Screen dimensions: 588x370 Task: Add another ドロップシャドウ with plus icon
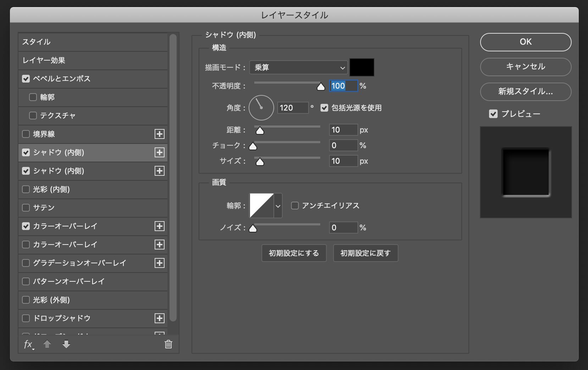[x=160, y=318]
